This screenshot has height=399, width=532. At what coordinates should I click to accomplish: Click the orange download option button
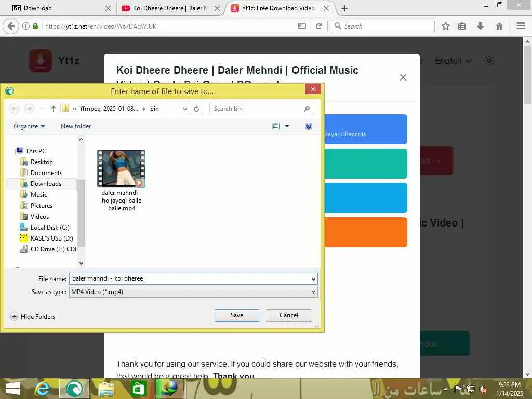pos(366,232)
